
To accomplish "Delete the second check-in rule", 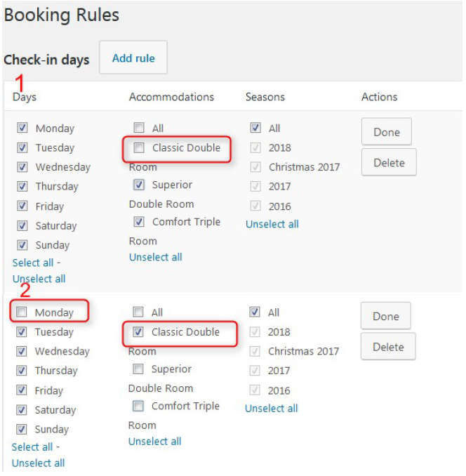I will [388, 347].
